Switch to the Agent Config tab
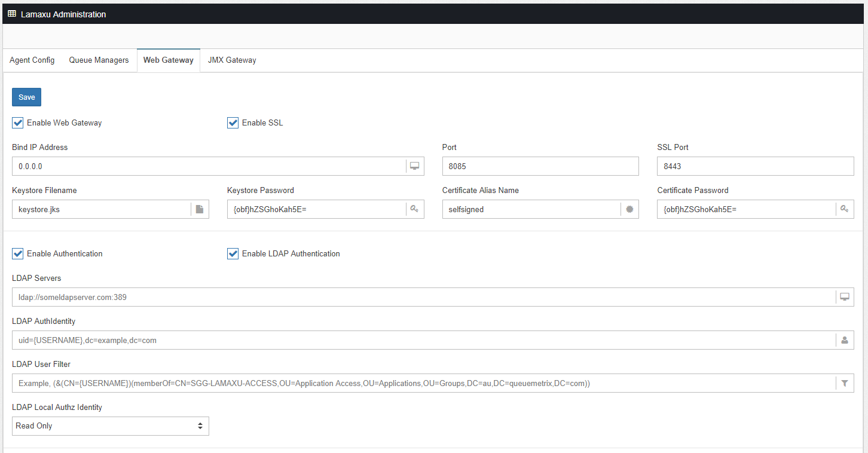The width and height of the screenshot is (868, 453). point(32,60)
